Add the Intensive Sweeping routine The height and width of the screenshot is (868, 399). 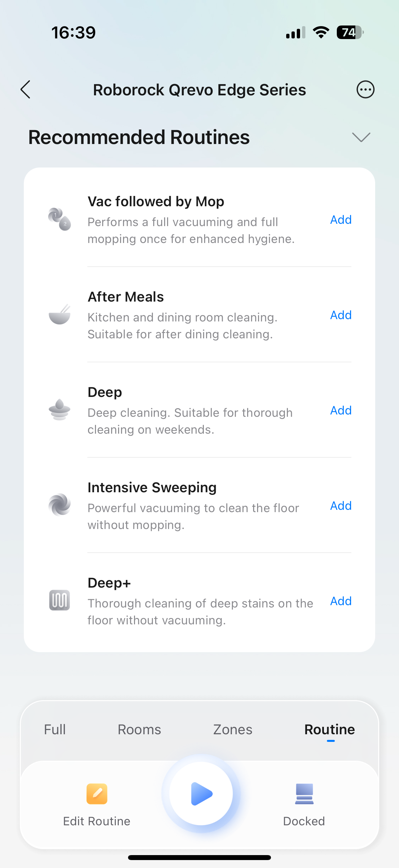(x=341, y=506)
